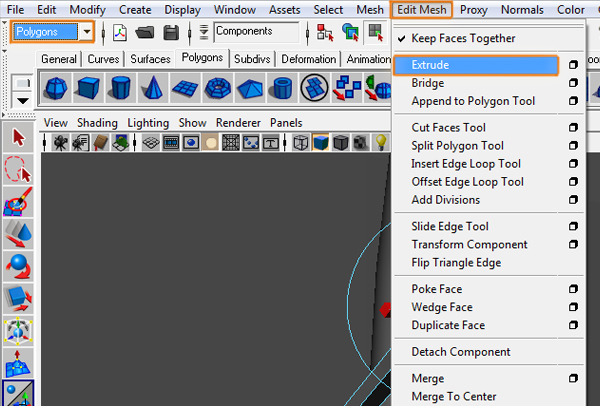Viewport: 600px width, 406px height.
Task: Click the Open Scene folder icon
Action: click(145, 33)
